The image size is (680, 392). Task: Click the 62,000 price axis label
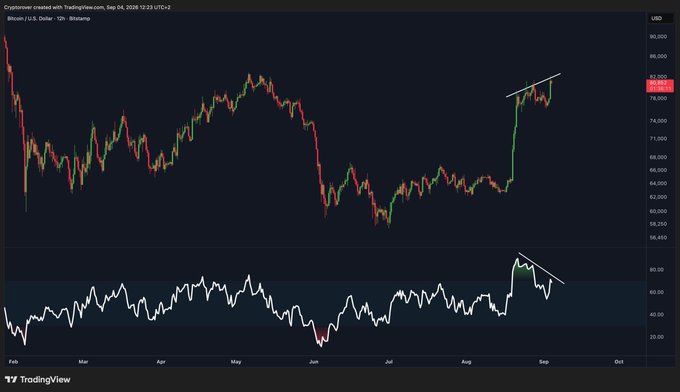[x=658, y=197]
